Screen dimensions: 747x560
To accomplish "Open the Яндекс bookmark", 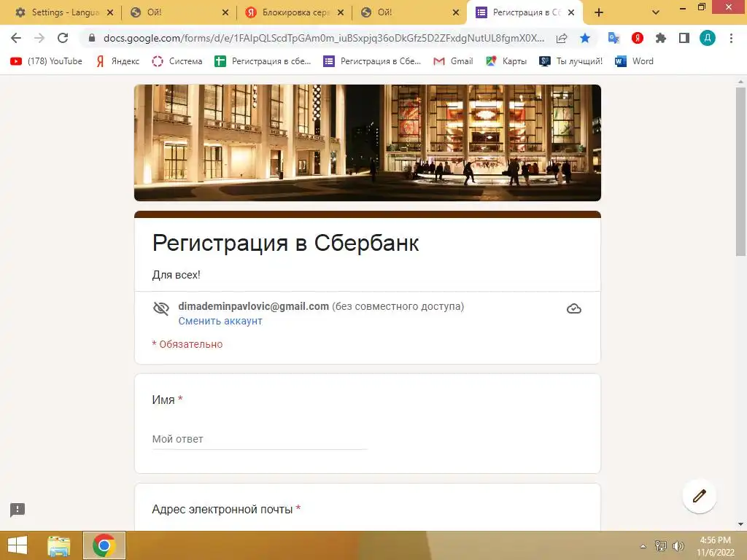I will click(x=117, y=61).
